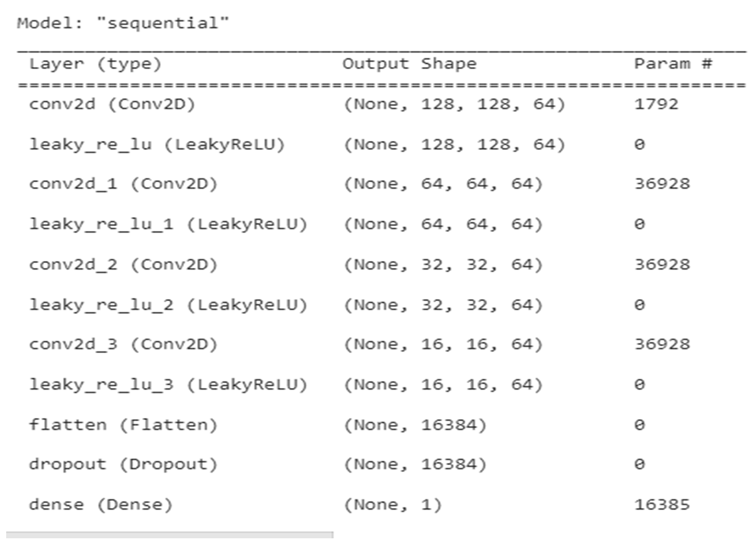Click the leaky_re_lu_3 (LeakyReLU) layer name
Screen dimensions: 756x544
(x=168, y=385)
